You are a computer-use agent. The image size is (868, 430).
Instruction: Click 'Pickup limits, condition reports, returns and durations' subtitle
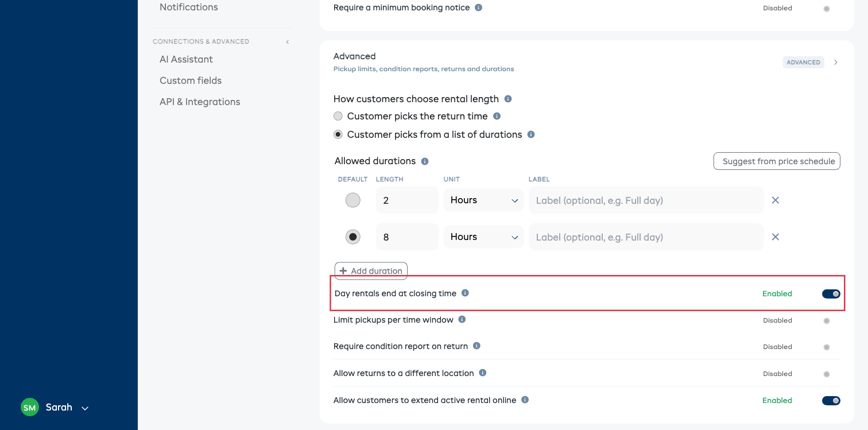coord(424,69)
